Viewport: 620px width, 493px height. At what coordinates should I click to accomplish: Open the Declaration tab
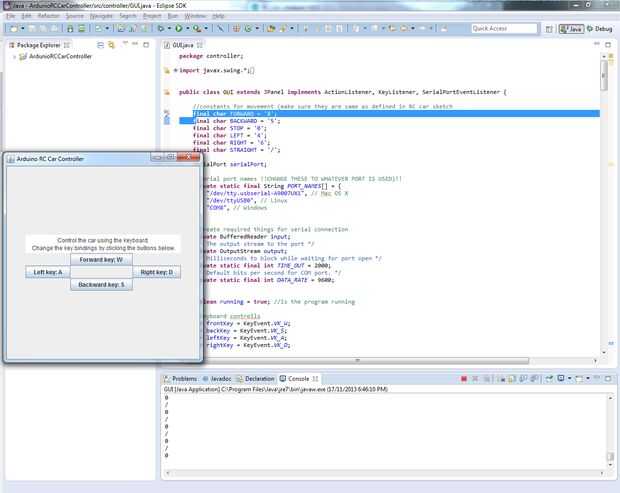[x=258, y=379]
